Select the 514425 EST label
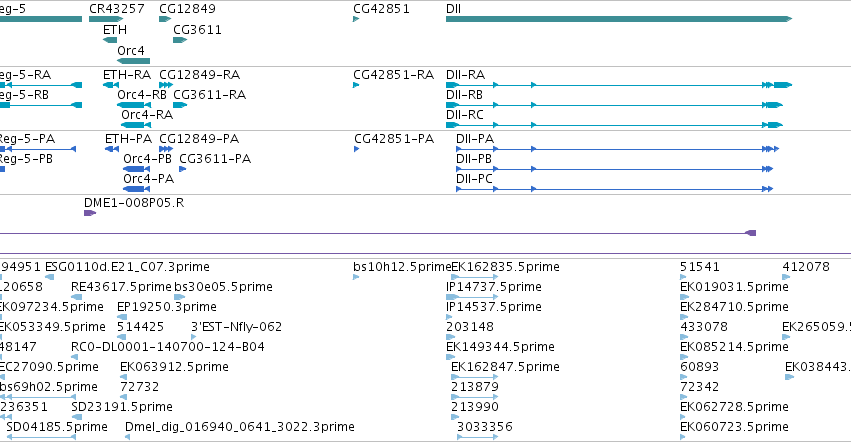This screenshot has height=442, width=851. [141, 327]
